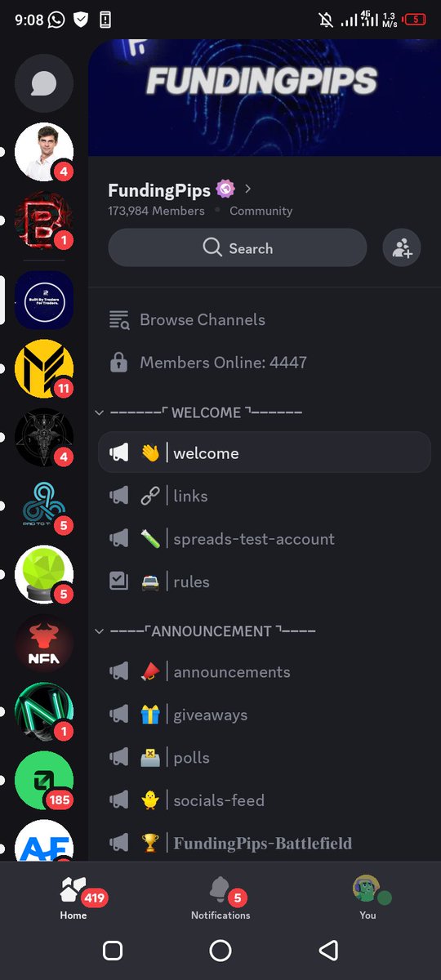This screenshot has width=441, height=980.
Task: Open the socials-feed channel
Action: pos(264,800)
